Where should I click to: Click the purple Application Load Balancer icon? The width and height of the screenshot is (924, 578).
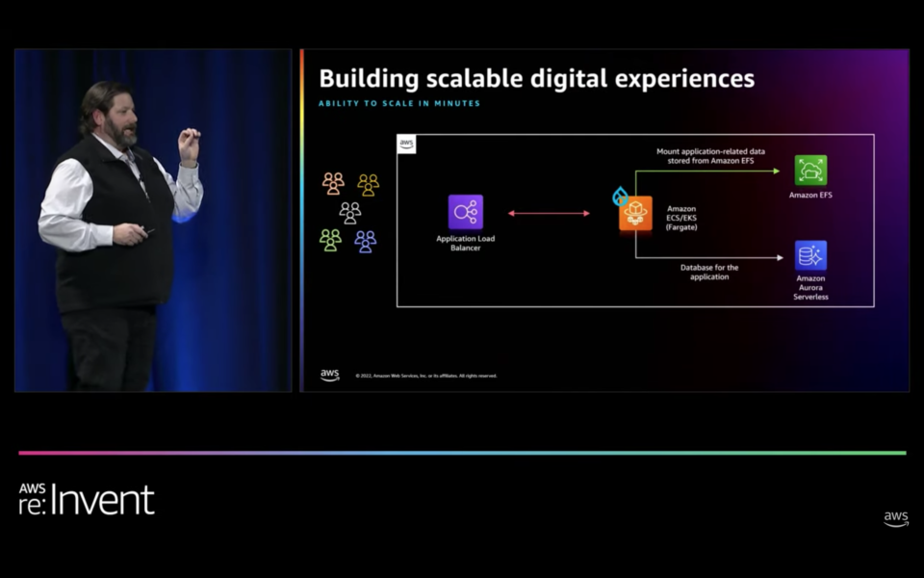(466, 212)
